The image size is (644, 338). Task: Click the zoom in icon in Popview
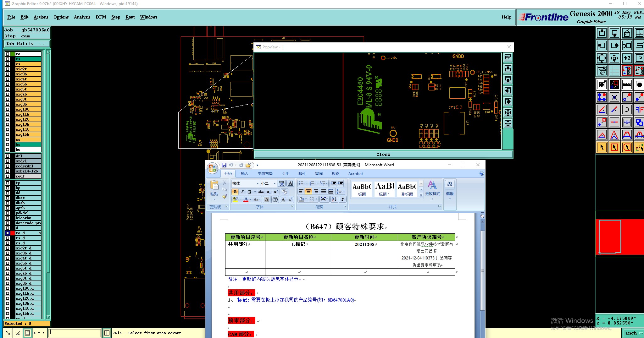pos(508,113)
